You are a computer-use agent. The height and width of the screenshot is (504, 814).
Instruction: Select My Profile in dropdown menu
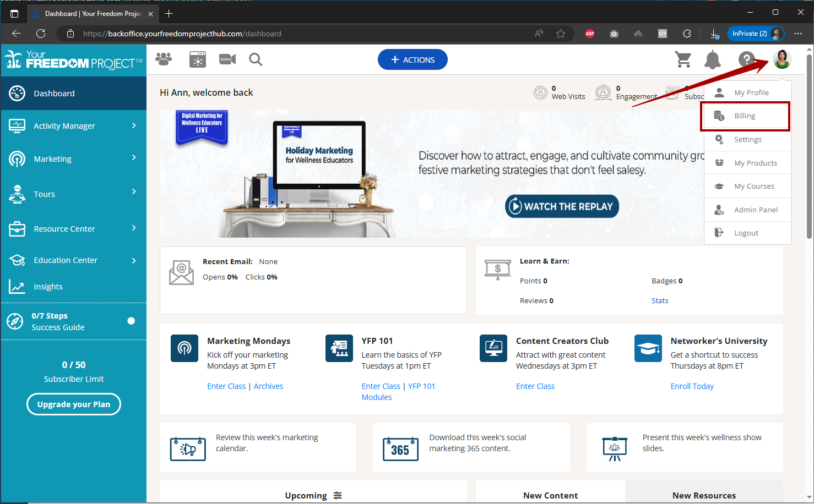(x=748, y=92)
